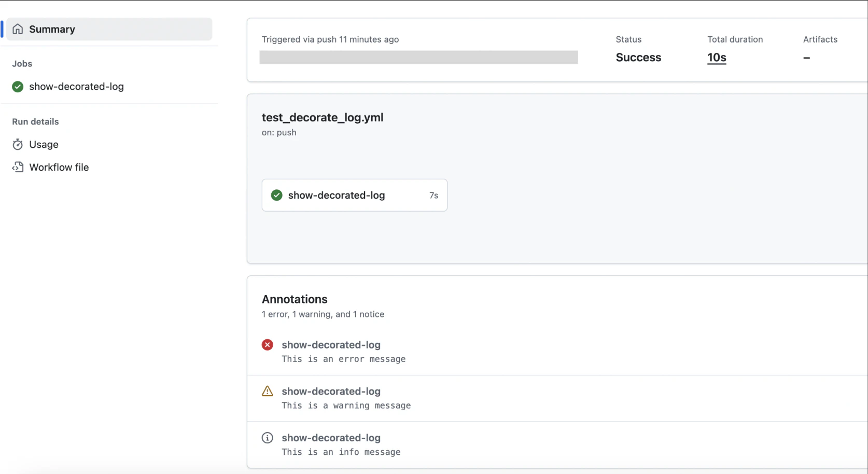Image resolution: width=868 pixels, height=474 pixels.
Task: Click the test_decorate_log.yml workflow title
Action: click(x=323, y=118)
